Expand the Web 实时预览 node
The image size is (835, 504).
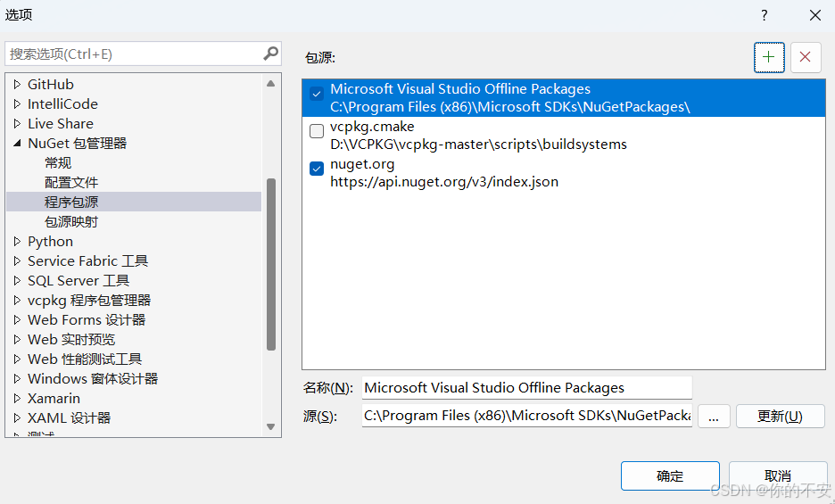[x=17, y=339]
